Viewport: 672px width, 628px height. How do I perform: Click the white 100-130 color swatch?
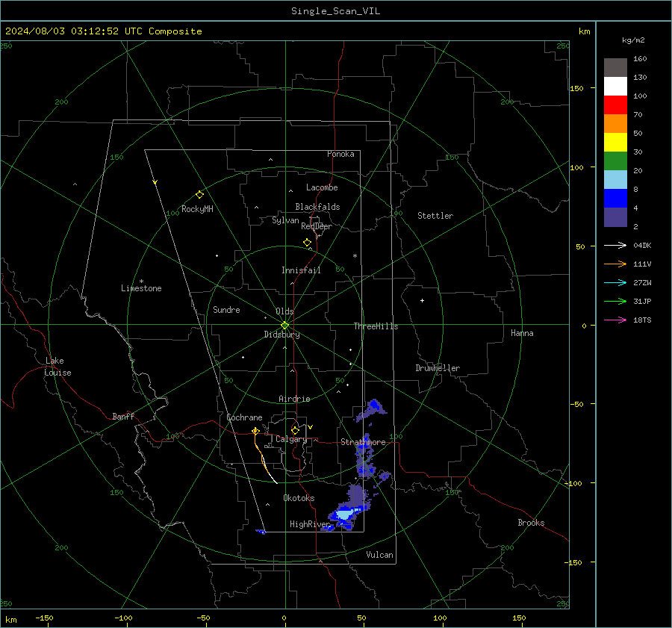pyautogui.click(x=615, y=87)
